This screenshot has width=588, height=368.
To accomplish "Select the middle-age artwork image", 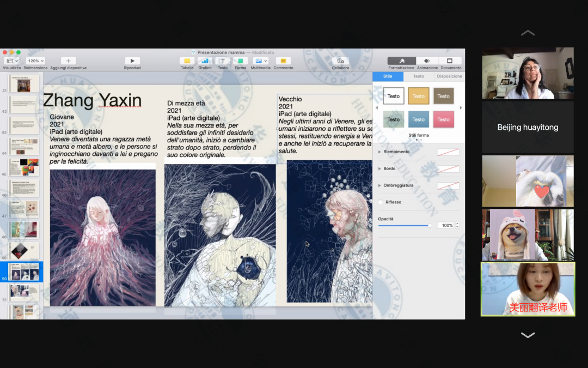I will [220, 235].
